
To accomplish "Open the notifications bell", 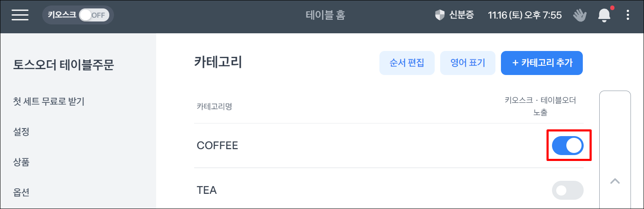I will [604, 16].
